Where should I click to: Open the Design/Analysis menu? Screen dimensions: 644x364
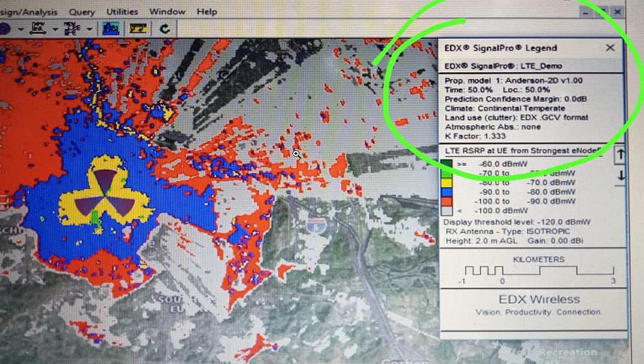28,11
